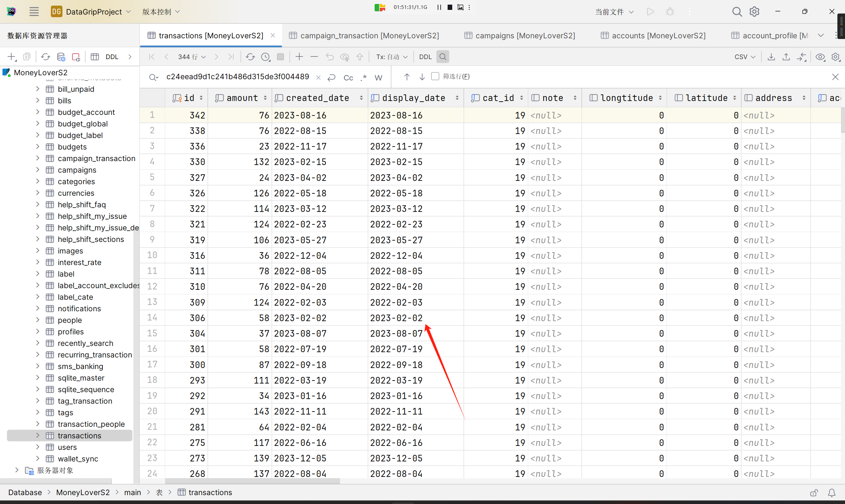Click the delete row minus icon
The height and width of the screenshot is (504, 845).
(314, 57)
